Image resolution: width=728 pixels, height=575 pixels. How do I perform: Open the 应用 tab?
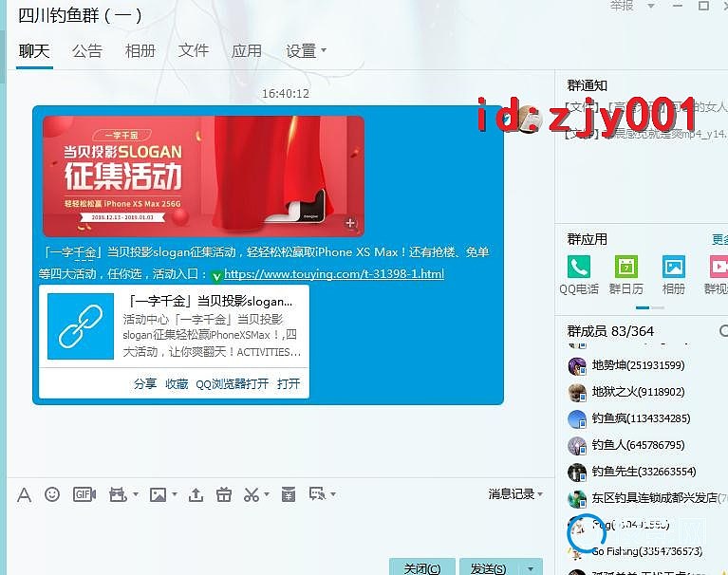(247, 50)
